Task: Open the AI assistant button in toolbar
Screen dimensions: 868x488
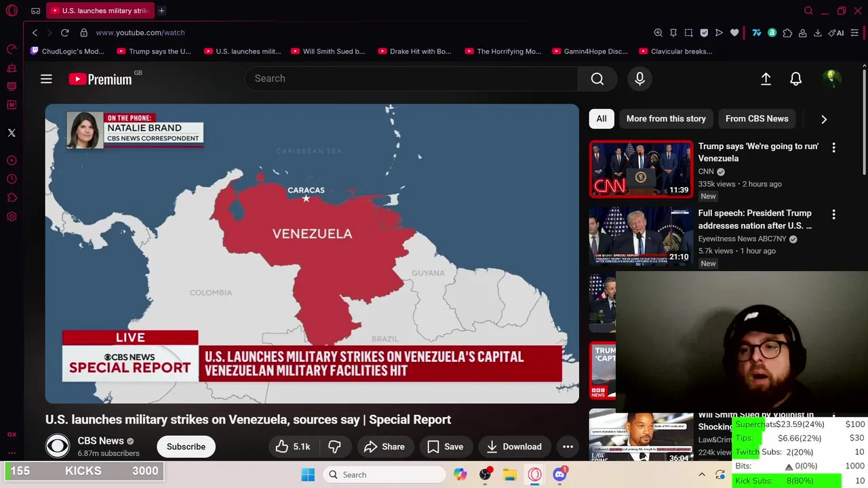Action: click(836, 33)
